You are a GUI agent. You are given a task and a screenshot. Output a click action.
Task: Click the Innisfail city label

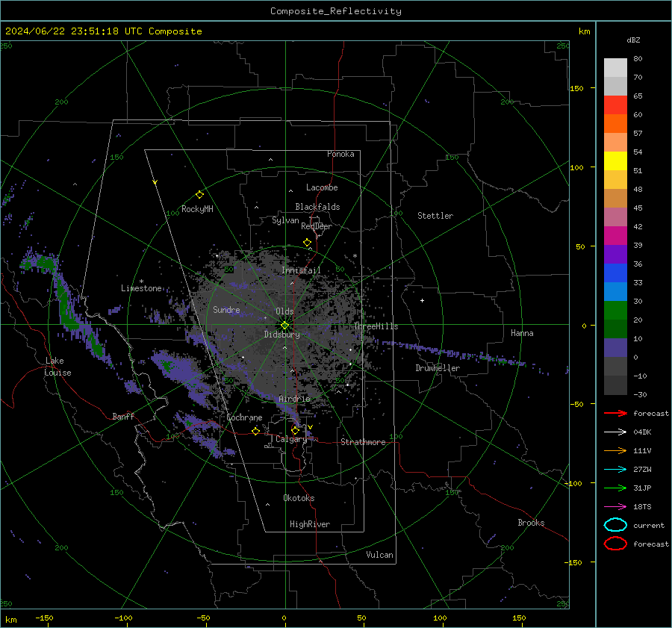tap(301, 270)
